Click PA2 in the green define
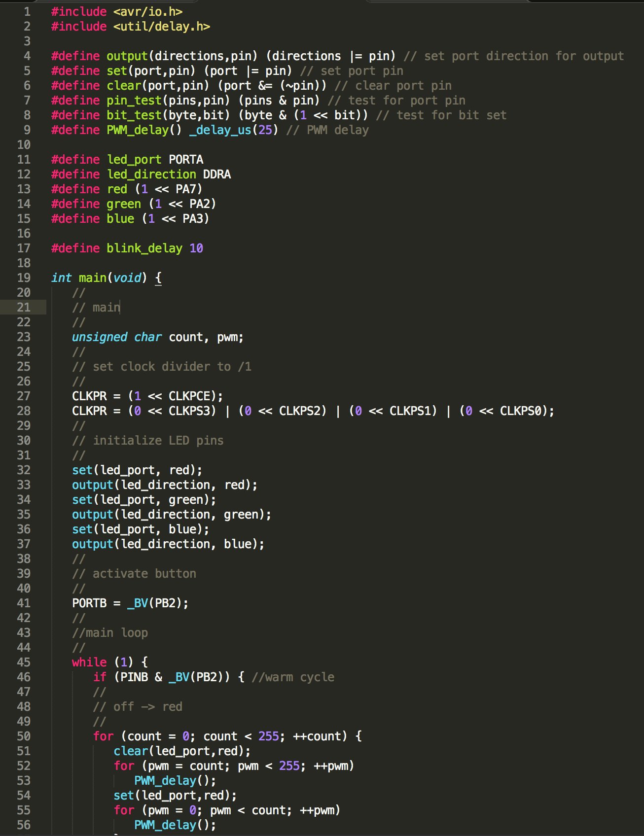 pyautogui.click(x=200, y=204)
